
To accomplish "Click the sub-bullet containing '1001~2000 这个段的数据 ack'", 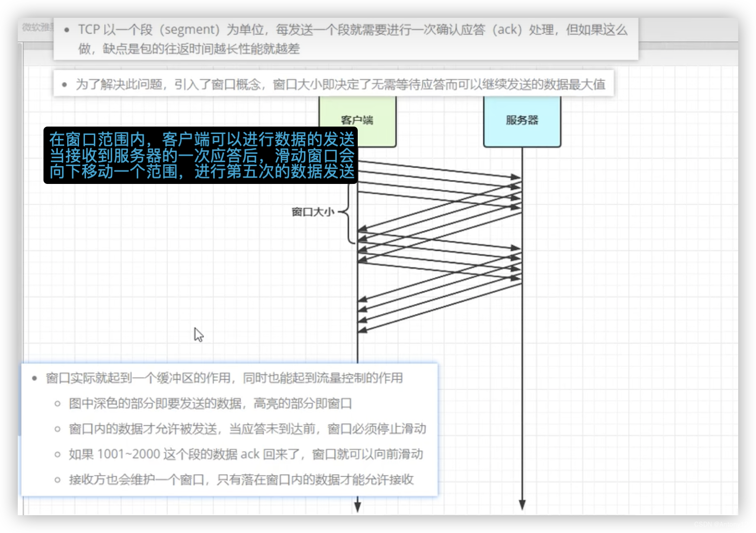I will coord(246,454).
